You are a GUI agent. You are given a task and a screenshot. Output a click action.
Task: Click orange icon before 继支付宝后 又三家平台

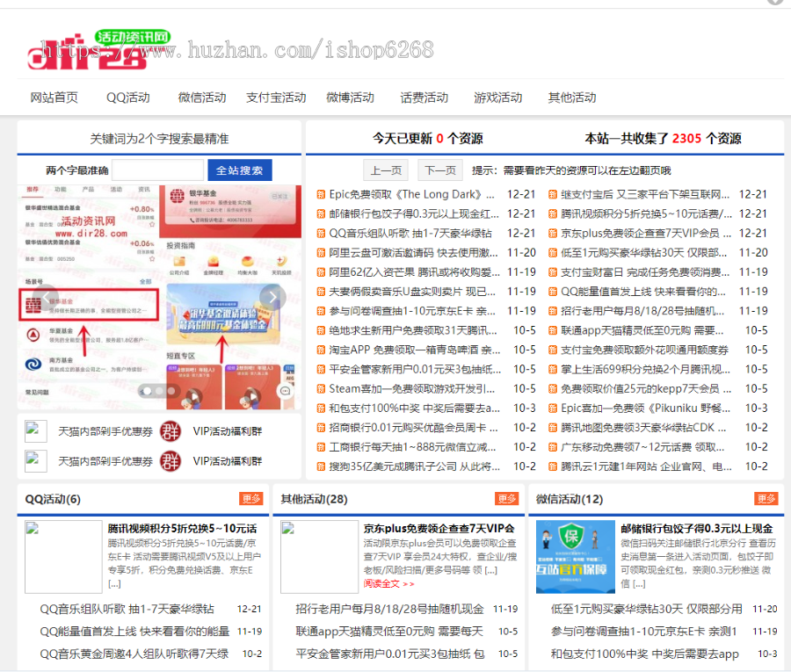point(553,195)
